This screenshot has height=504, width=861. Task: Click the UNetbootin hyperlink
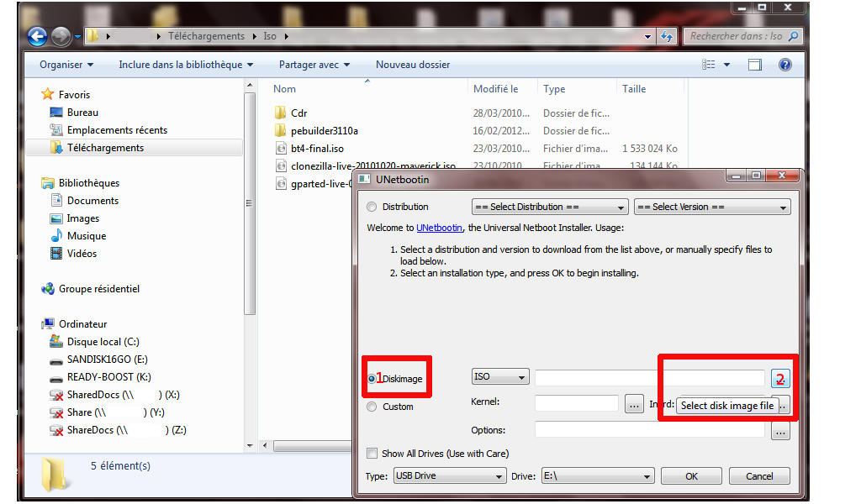click(439, 228)
